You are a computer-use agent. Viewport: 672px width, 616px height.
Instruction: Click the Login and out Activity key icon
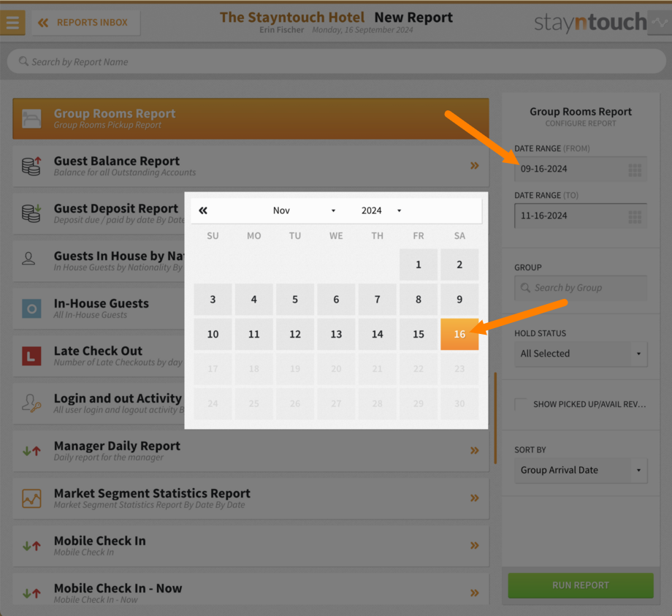coord(31,403)
